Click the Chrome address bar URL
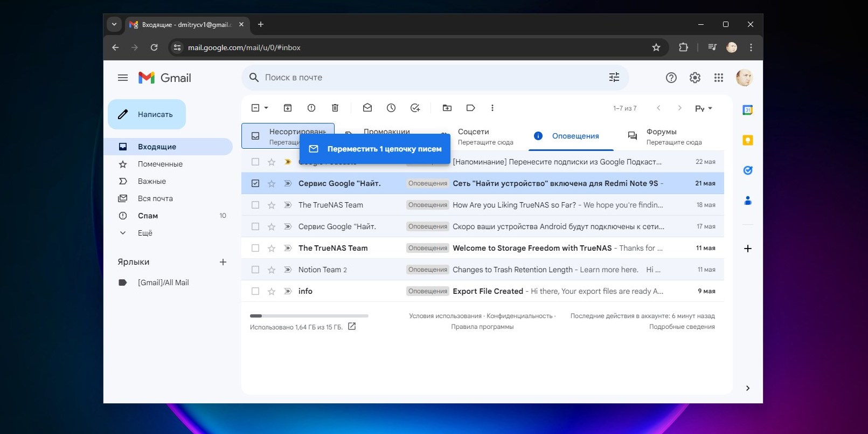This screenshot has height=434, width=868. (x=244, y=47)
